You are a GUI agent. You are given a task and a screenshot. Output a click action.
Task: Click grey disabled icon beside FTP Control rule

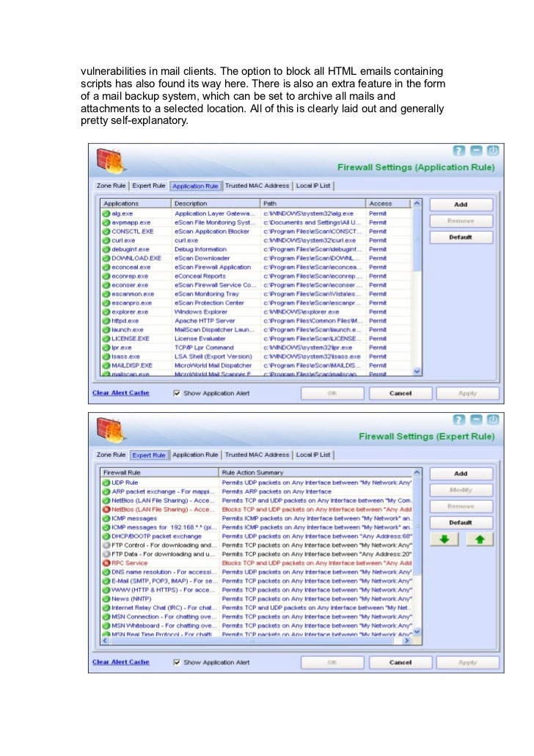coord(106,545)
